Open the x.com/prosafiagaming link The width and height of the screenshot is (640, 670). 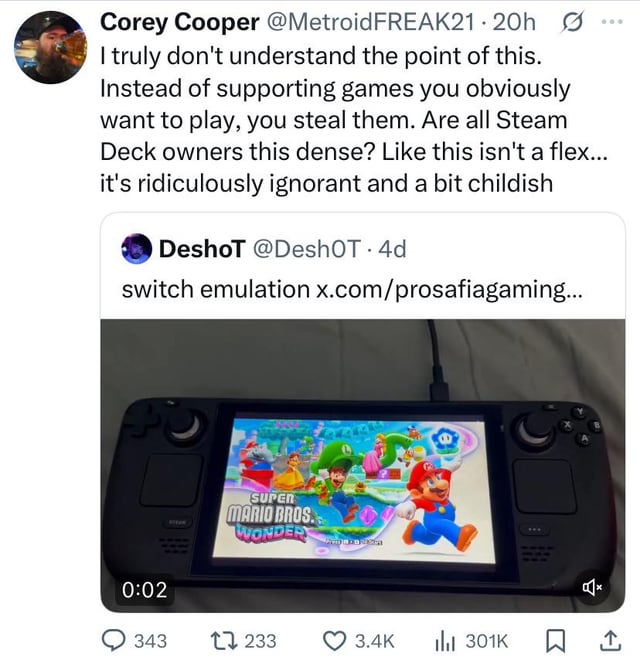coord(446,290)
